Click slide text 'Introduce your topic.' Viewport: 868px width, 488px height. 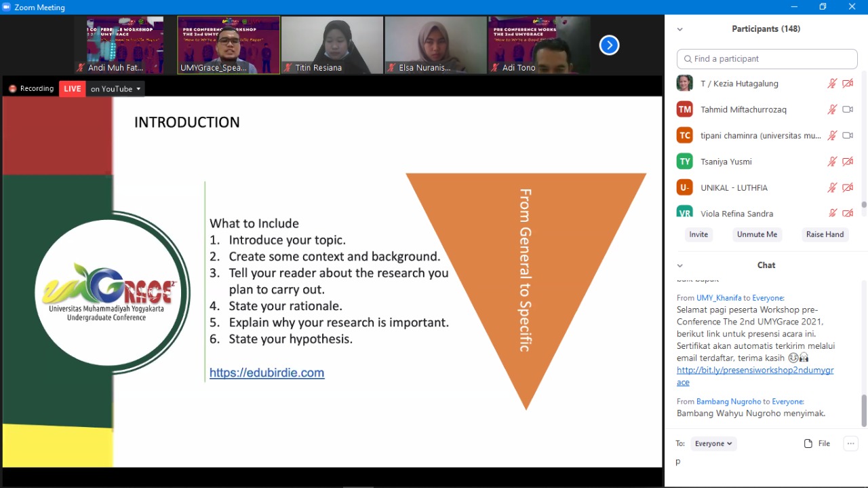point(288,240)
